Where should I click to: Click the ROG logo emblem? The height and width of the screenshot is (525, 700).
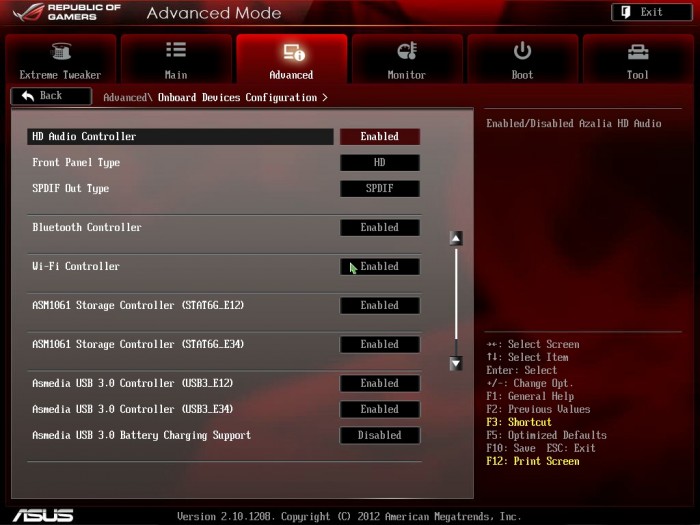(x=28, y=12)
